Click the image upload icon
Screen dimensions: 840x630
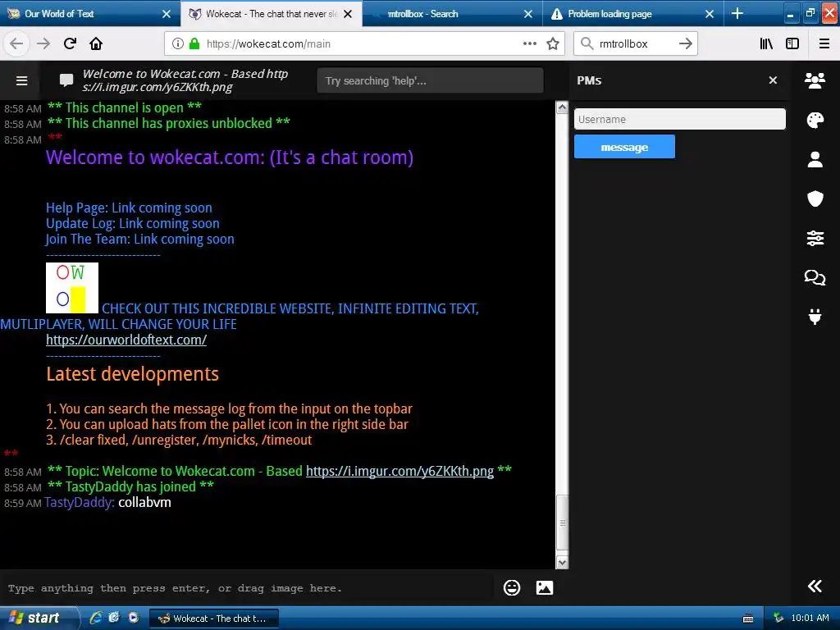point(545,587)
